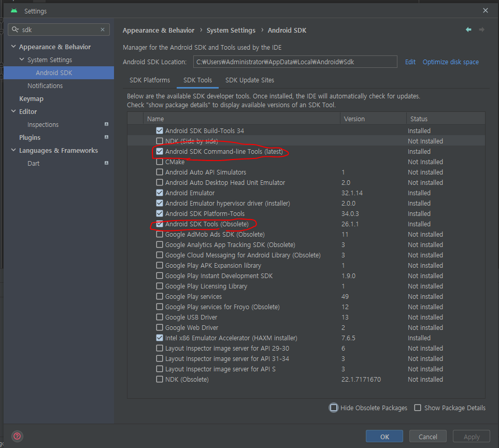Toggle Android SDK Command-line Tools (latest)

point(160,151)
